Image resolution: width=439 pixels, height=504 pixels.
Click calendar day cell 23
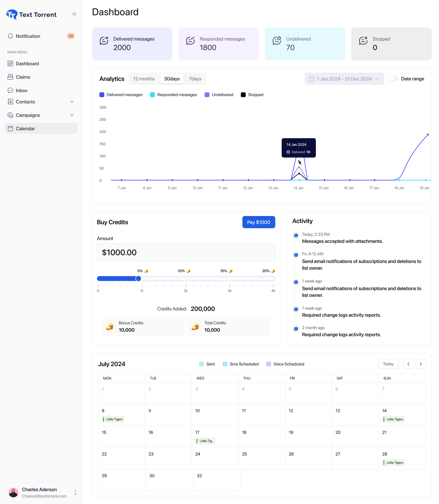coord(168,458)
